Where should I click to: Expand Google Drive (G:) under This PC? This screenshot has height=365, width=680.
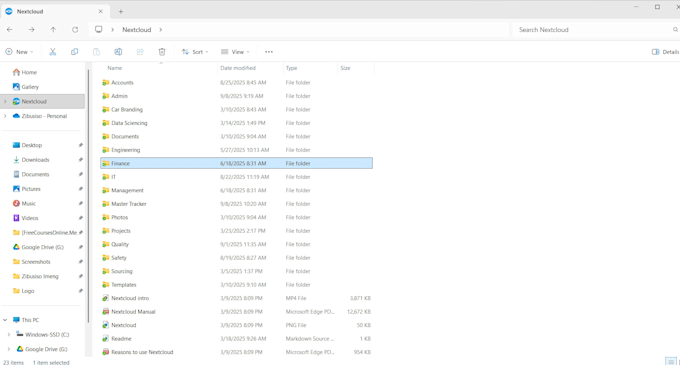(x=9, y=349)
